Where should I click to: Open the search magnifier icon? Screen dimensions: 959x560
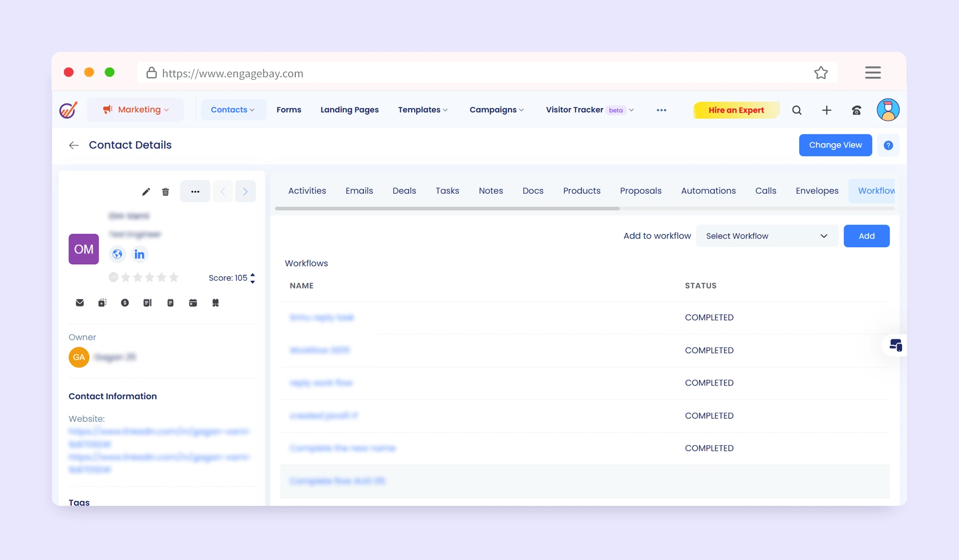coord(797,110)
